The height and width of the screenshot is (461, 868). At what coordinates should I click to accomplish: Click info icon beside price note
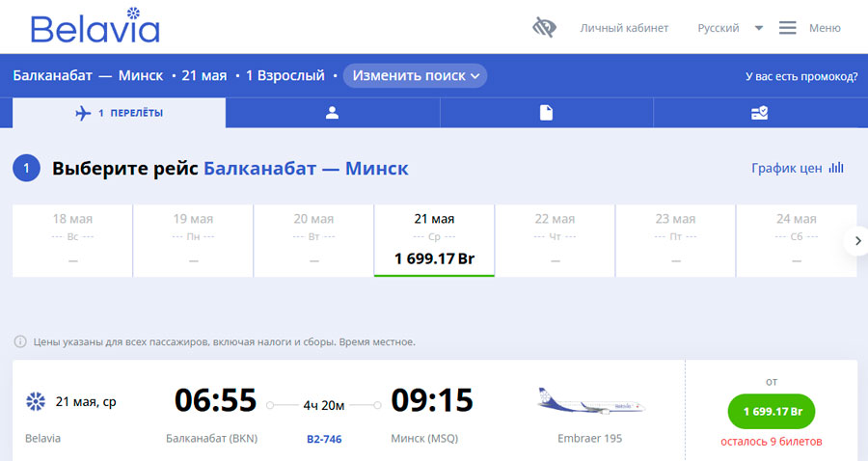tap(20, 341)
